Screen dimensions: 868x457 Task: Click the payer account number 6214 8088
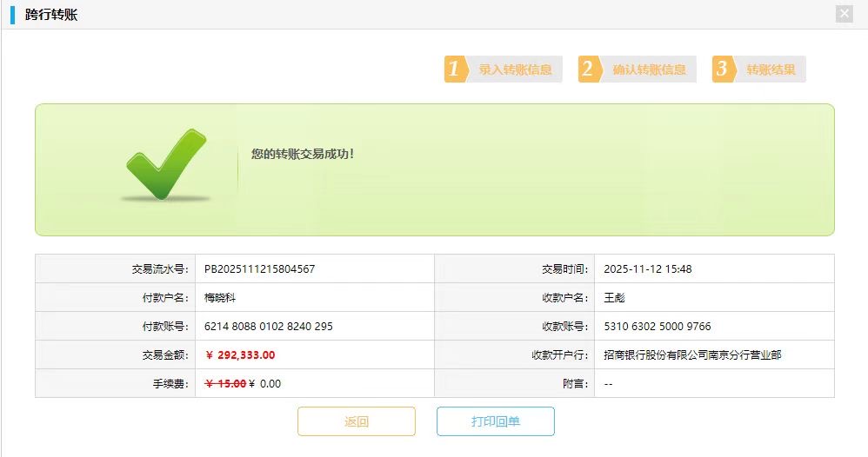click(268, 327)
